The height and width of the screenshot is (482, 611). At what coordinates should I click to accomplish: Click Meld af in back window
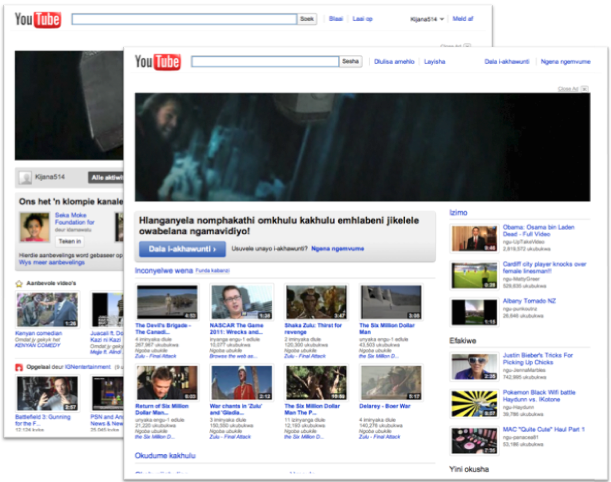pyautogui.click(x=463, y=19)
